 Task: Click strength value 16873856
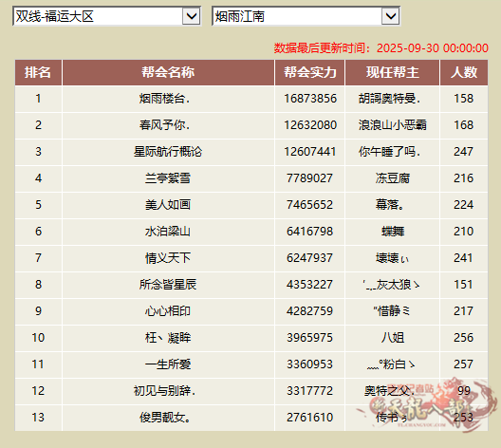(x=310, y=99)
